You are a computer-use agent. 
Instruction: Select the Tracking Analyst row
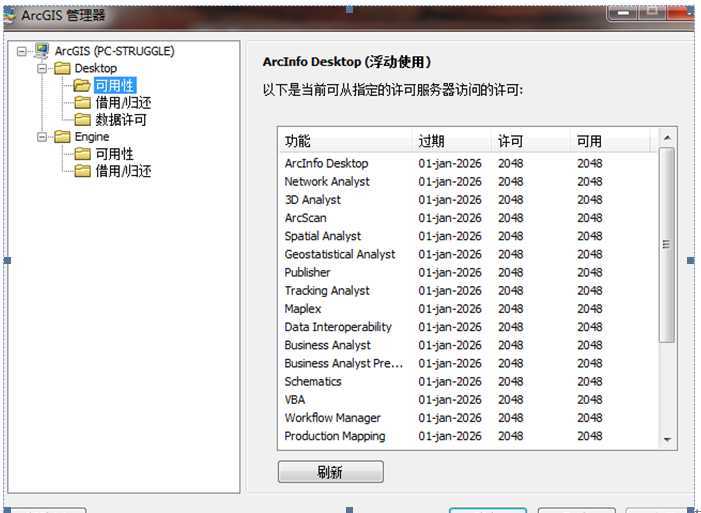[x=469, y=291]
